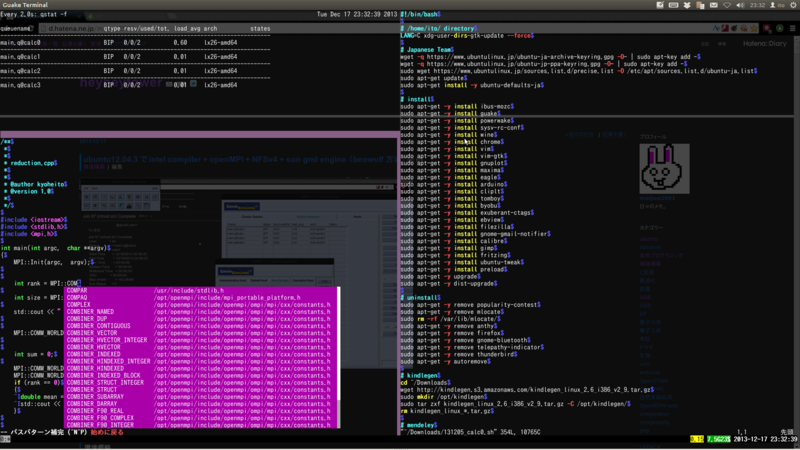
Task: Select COMPAR in the completion popup
Action: coord(201,290)
